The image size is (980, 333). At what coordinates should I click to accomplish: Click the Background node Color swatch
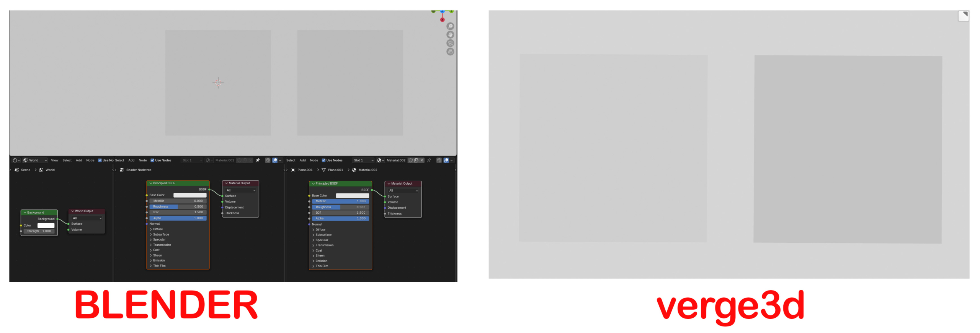46,226
